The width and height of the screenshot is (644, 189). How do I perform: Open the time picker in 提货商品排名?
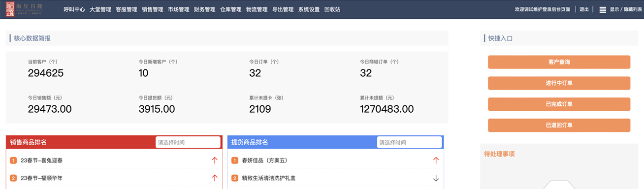409,142
